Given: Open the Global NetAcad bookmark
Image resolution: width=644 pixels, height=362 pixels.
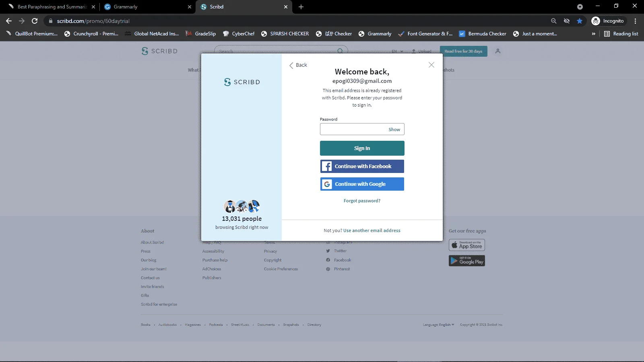Looking at the screenshot, I should [152, 34].
